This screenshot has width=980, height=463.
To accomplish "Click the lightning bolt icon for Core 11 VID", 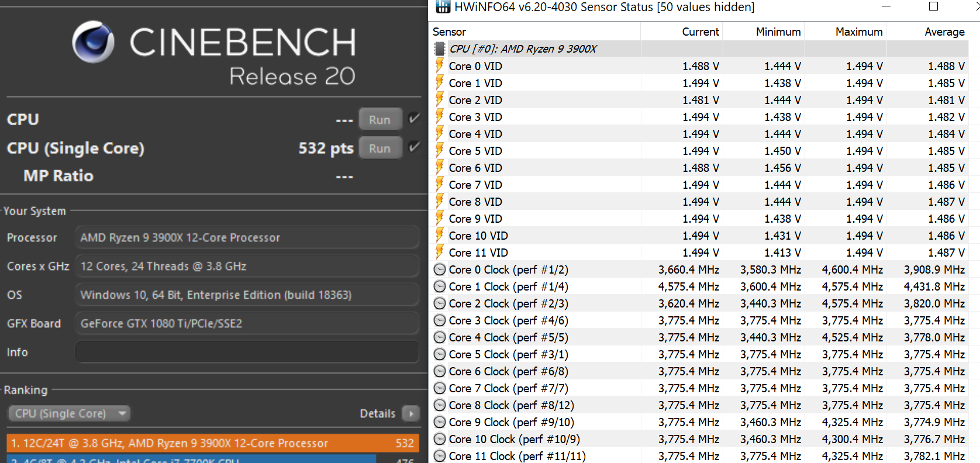I will (440, 252).
